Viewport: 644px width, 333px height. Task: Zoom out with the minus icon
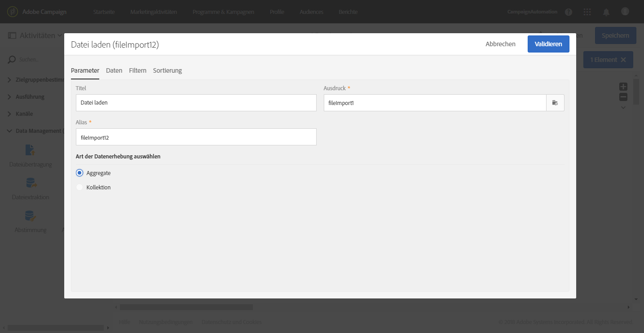pos(623,97)
